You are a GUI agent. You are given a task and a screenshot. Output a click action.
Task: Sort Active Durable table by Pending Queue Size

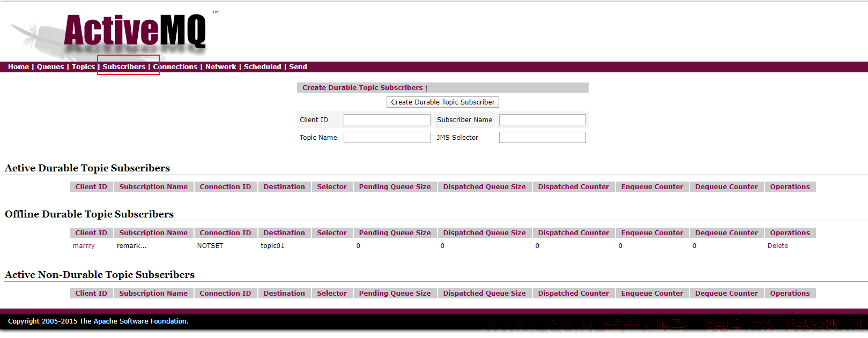click(395, 187)
